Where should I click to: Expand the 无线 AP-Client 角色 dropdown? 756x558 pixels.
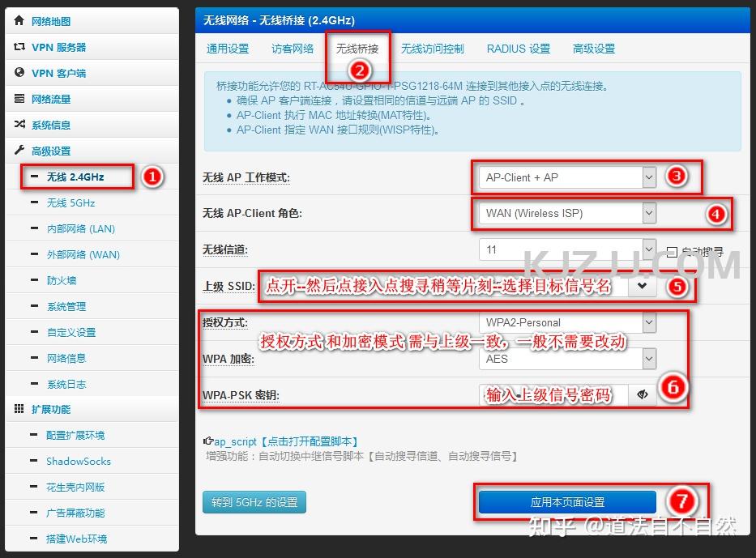567,214
